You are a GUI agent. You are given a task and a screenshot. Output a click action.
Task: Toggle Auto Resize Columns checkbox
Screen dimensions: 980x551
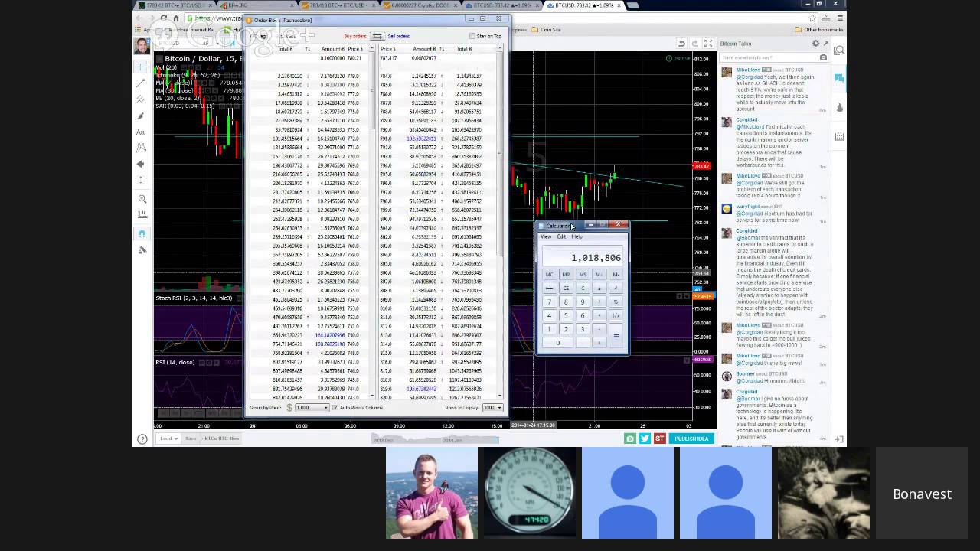[335, 407]
